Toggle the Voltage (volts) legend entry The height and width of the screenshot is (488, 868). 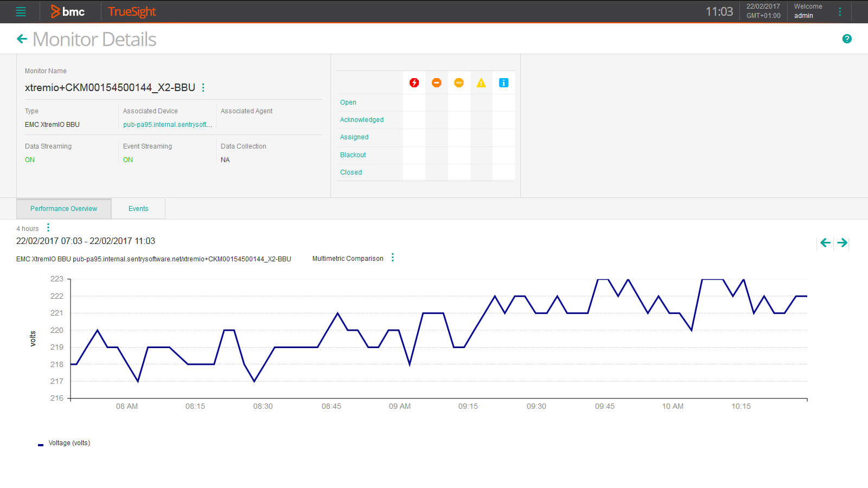(69, 443)
